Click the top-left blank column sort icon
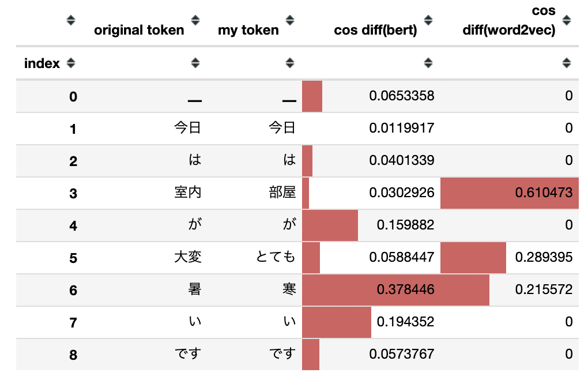588x384 pixels. point(71,20)
